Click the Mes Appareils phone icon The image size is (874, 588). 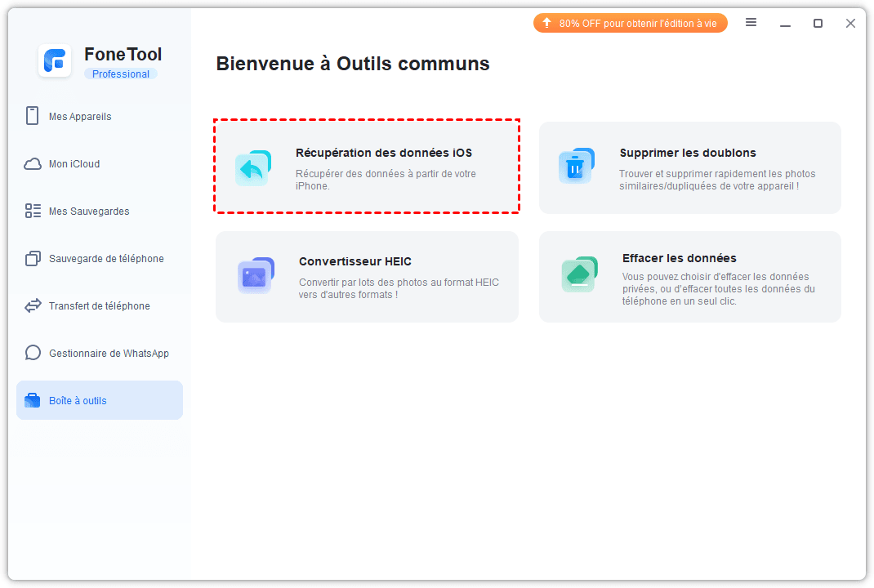tap(33, 116)
